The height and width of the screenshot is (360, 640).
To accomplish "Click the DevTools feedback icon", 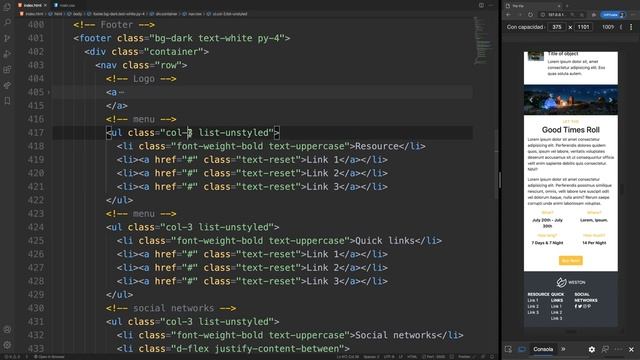I will pyautogui.click(x=605, y=349).
